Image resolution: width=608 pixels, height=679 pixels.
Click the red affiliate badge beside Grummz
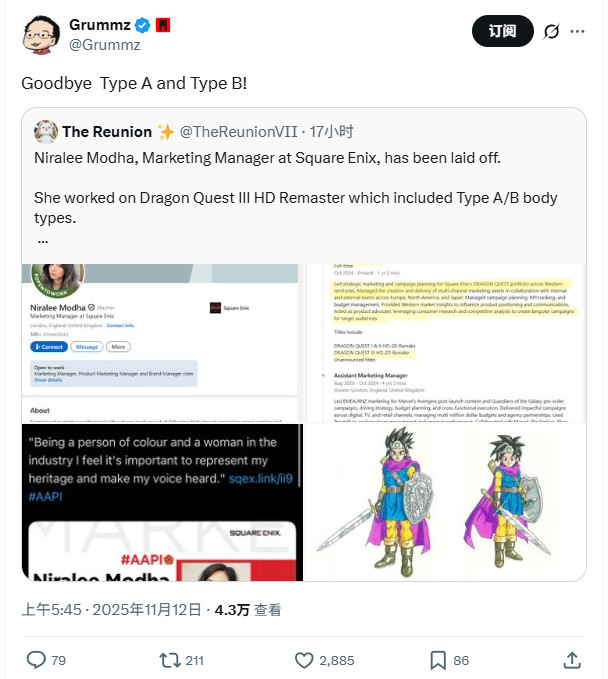point(163,24)
